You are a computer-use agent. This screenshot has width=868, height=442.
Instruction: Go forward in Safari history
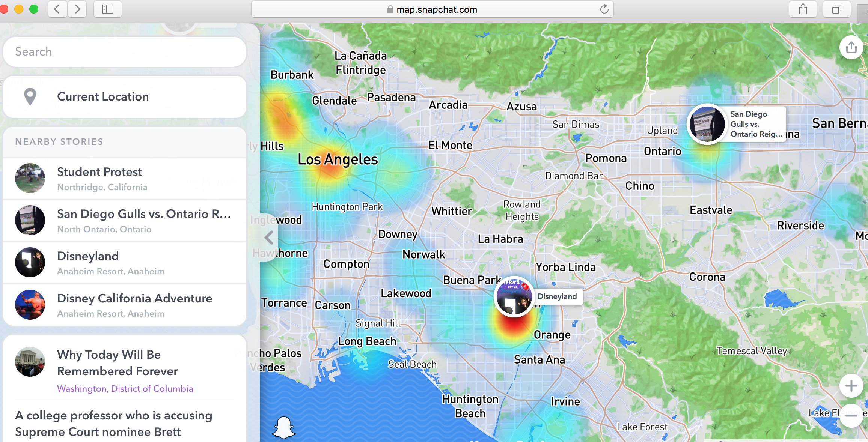tap(77, 9)
